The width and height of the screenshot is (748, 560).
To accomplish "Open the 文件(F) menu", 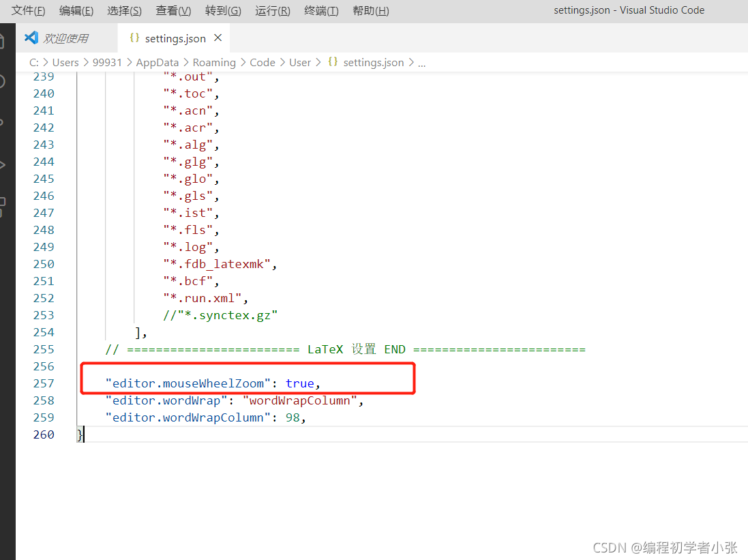I will coord(28,10).
